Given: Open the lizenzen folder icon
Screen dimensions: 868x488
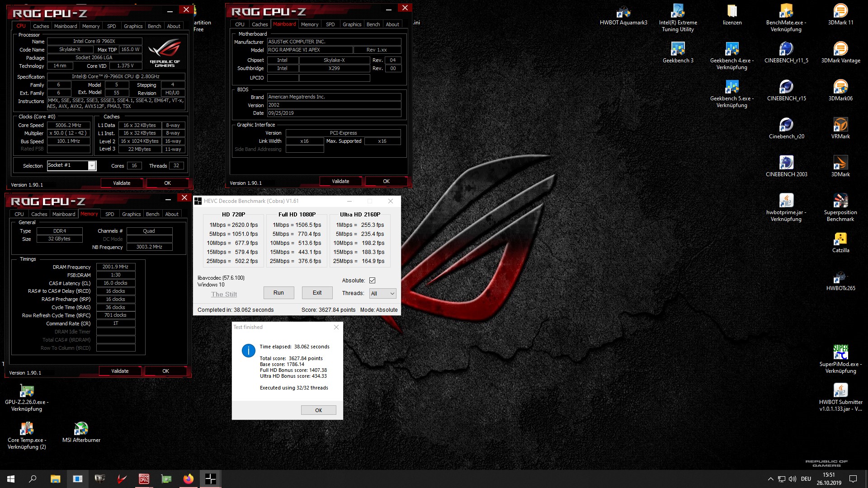Looking at the screenshot, I should 732,15.
